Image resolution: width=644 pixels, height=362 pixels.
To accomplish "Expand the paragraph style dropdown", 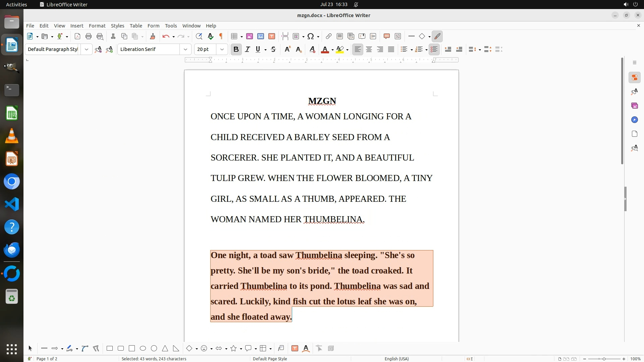I will [x=86, y=50].
